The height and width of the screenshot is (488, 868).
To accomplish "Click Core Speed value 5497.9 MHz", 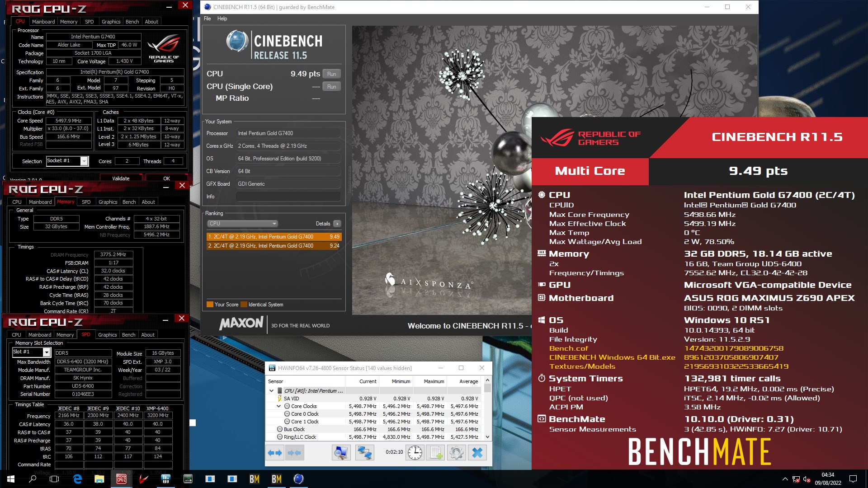I will (x=68, y=121).
